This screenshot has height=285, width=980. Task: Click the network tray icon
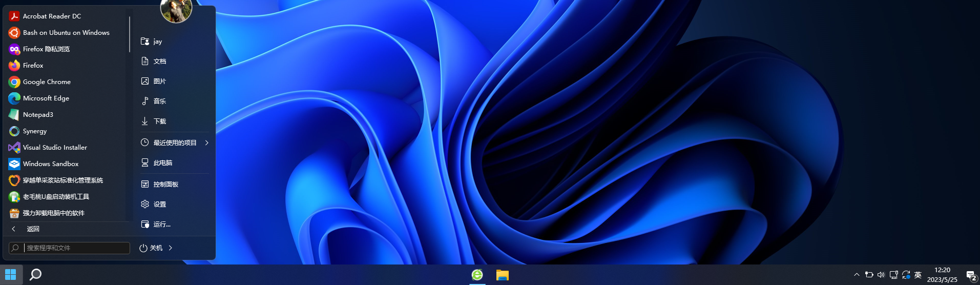(893, 275)
